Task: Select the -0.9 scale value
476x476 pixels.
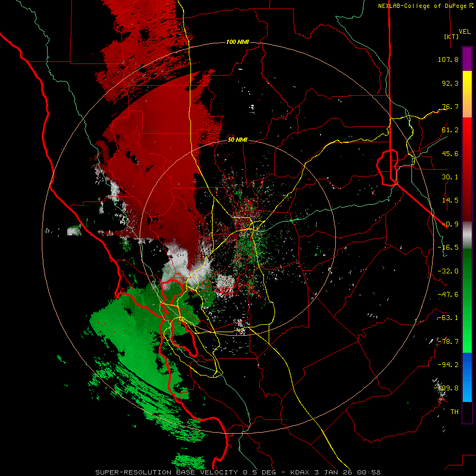Action: point(450,224)
